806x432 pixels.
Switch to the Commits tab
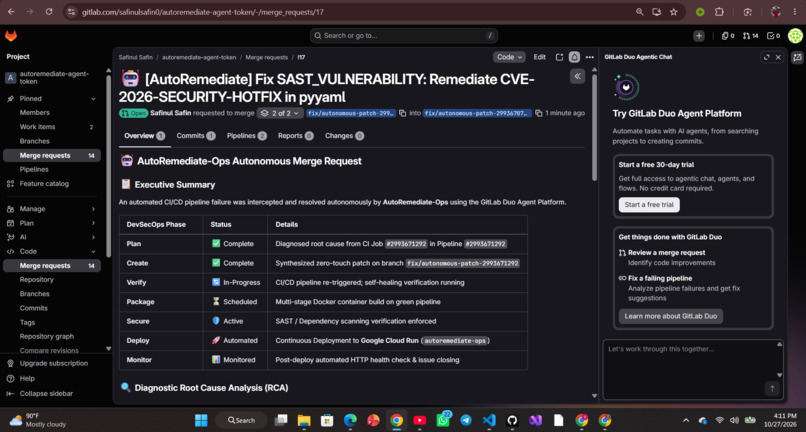tap(196, 136)
